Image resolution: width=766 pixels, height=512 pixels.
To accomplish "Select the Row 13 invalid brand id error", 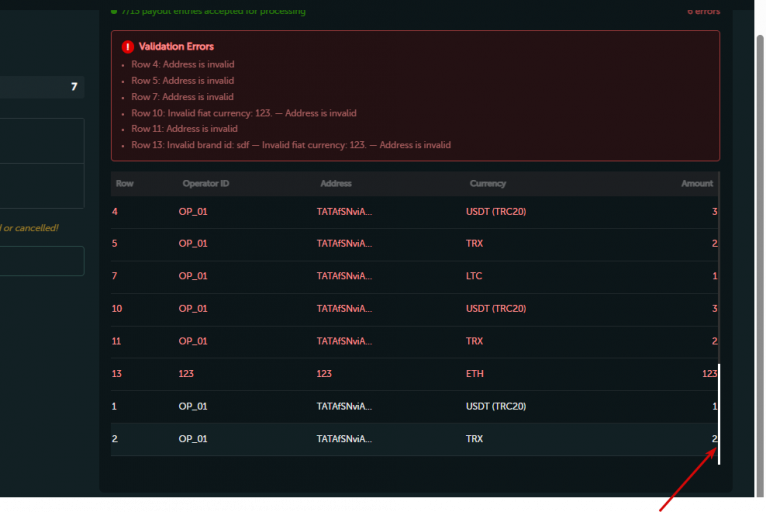I will point(291,145).
